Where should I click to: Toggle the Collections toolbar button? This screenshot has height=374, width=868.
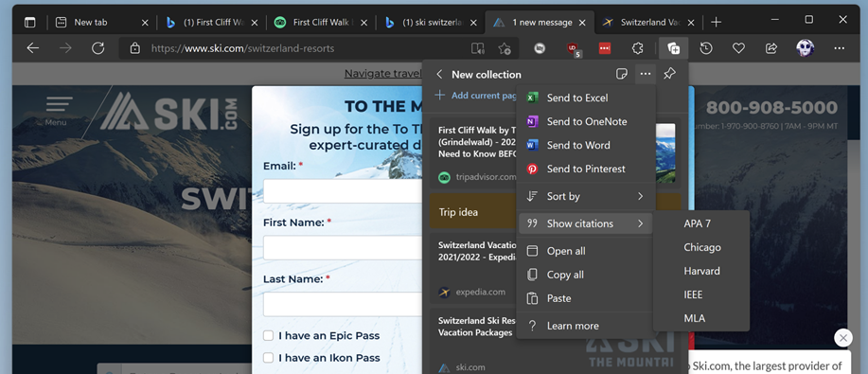click(673, 48)
